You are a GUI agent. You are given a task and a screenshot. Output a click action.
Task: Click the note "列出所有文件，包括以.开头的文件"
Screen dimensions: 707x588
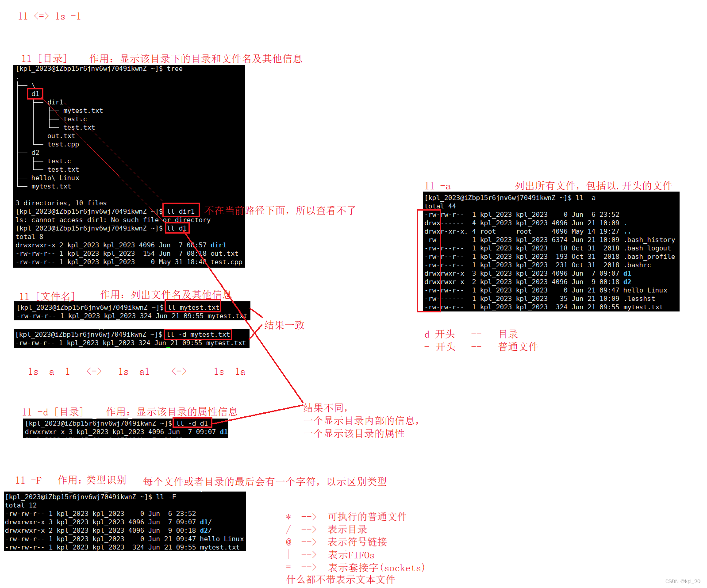[x=594, y=186]
